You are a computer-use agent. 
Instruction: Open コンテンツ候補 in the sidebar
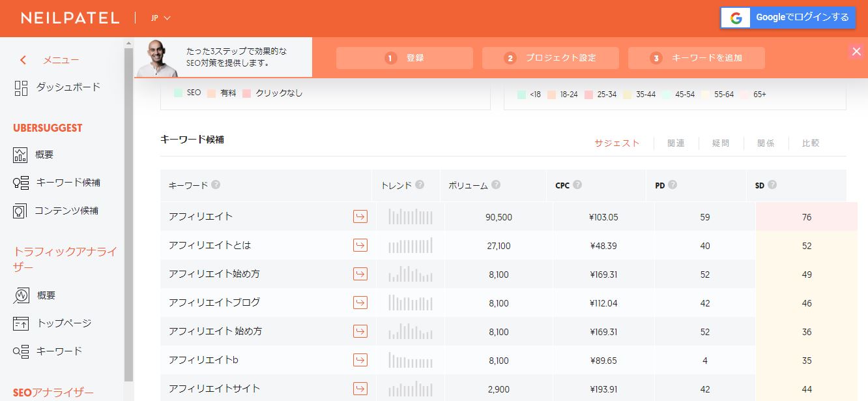(x=66, y=211)
